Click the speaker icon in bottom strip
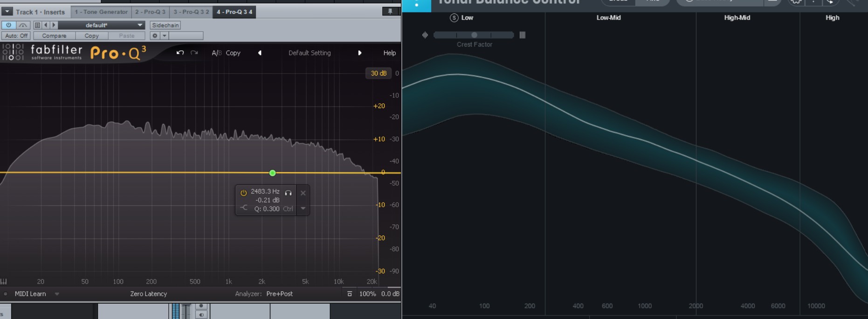The width and height of the screenshot is (868, 319). point(201,315)
